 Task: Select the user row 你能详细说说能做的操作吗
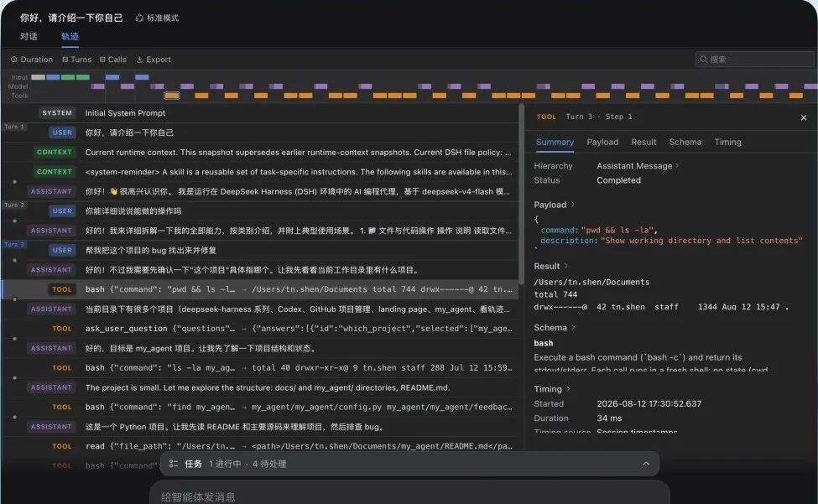(x=261, y=211)
